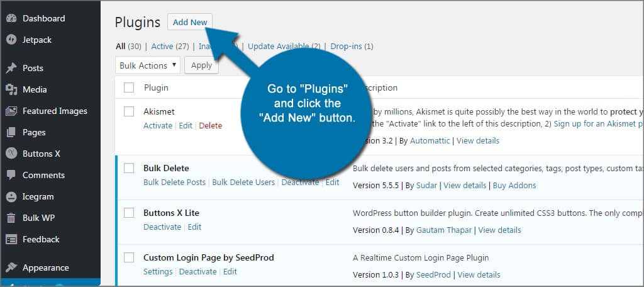Click the Add New plugin button
The width and height of the screenshot is (644, 287).
(x=190, y=22)
